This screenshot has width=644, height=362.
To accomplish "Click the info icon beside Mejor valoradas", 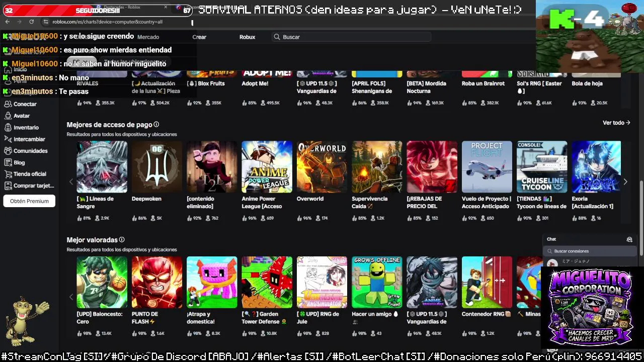I will 122,240.
